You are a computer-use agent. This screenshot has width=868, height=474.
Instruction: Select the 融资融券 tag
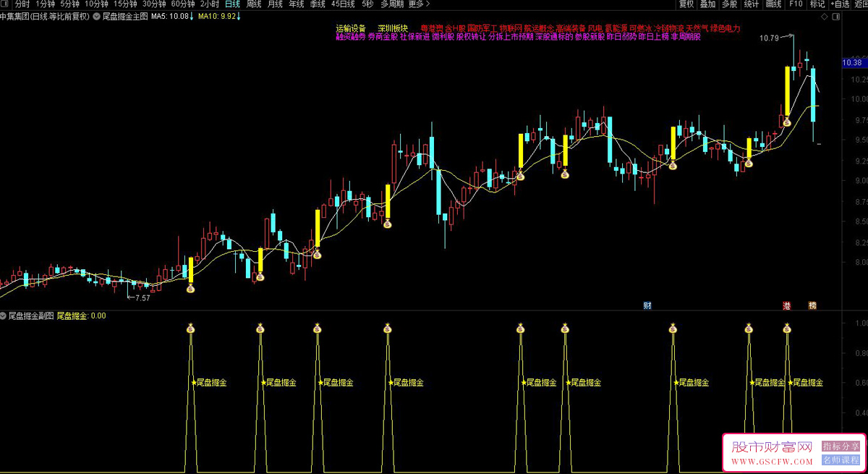(351, 37)
